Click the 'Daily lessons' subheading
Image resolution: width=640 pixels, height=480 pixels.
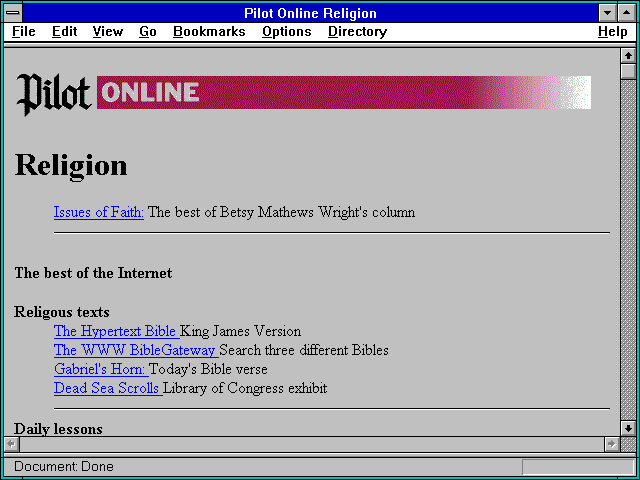point(58,429)
